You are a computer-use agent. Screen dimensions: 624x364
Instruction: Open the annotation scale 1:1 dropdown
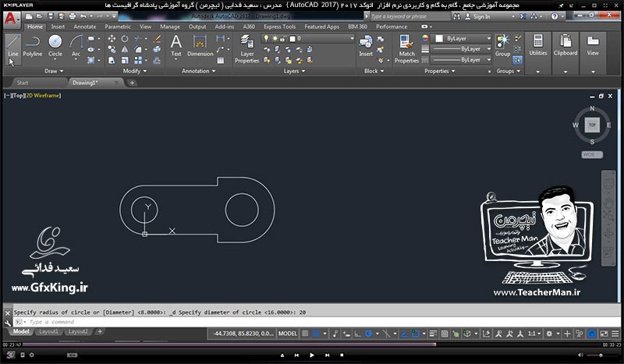click(x=534, y=334)
